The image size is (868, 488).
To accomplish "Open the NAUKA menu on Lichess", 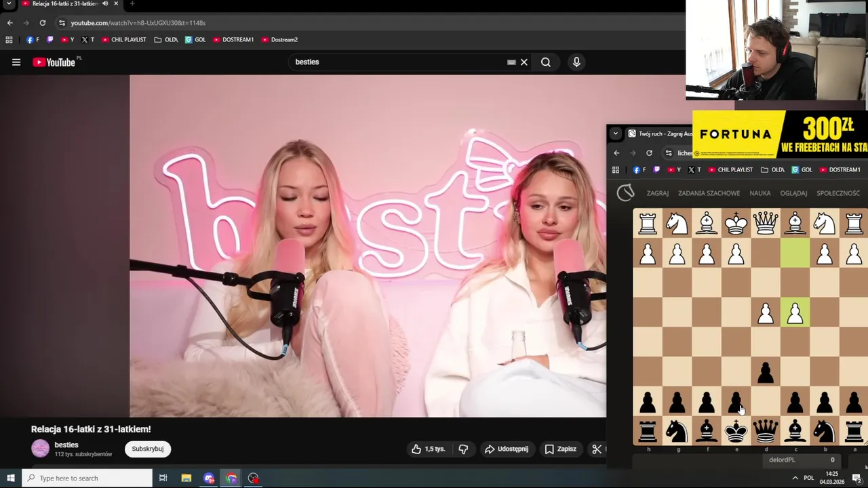I will (x=759, y=193).
